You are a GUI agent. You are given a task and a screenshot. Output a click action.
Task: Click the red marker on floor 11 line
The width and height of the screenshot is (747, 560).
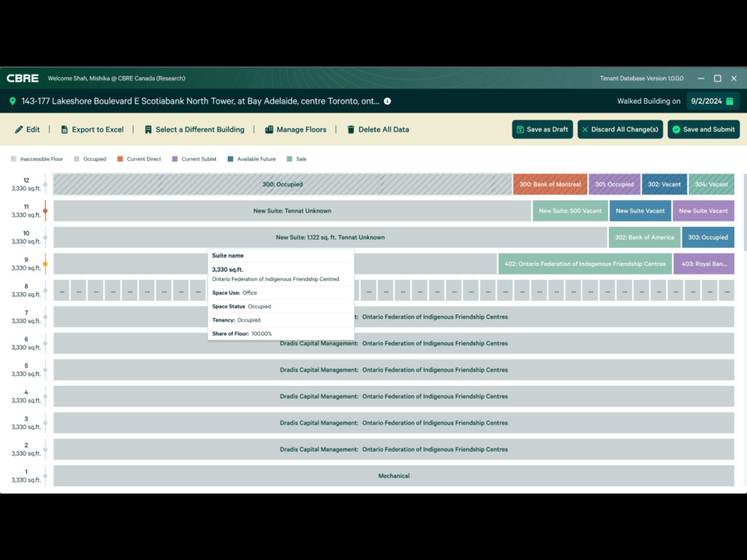click(46, 211)
